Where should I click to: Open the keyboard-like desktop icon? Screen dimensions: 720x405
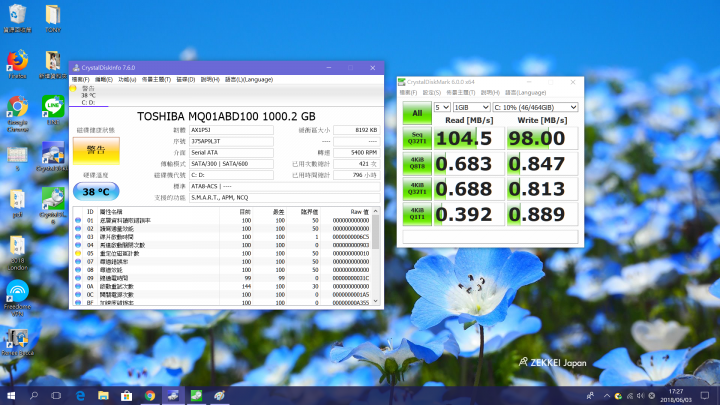(17, 158)
